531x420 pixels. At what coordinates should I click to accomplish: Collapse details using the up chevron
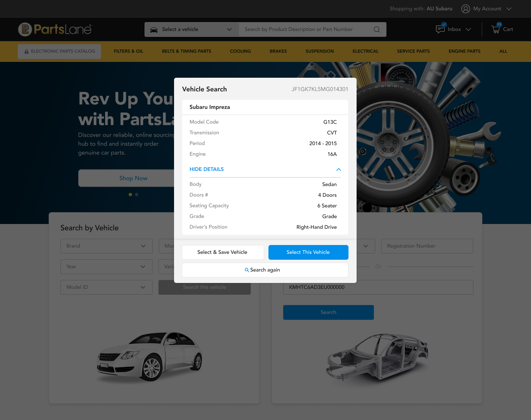tap(339, 169)
